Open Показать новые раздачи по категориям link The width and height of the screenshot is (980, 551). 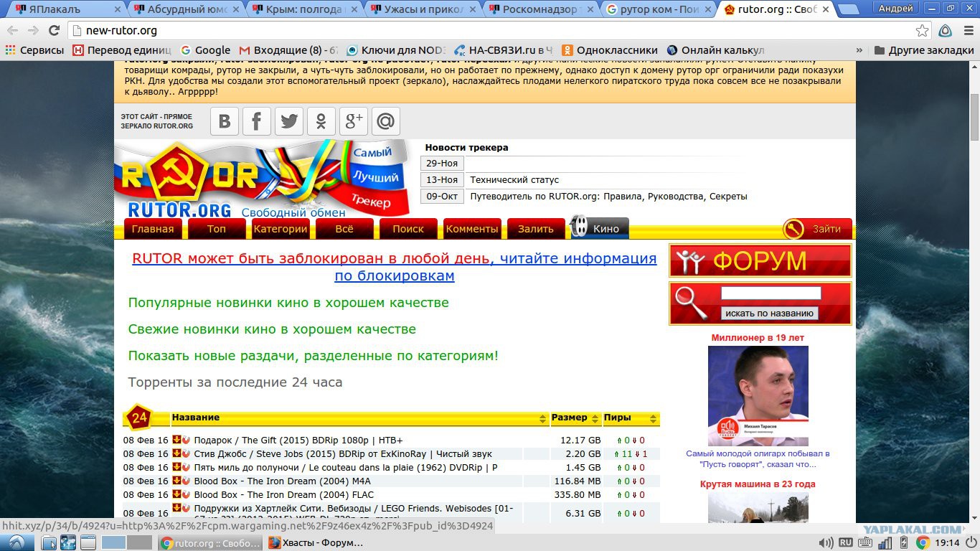click(313, 356)
